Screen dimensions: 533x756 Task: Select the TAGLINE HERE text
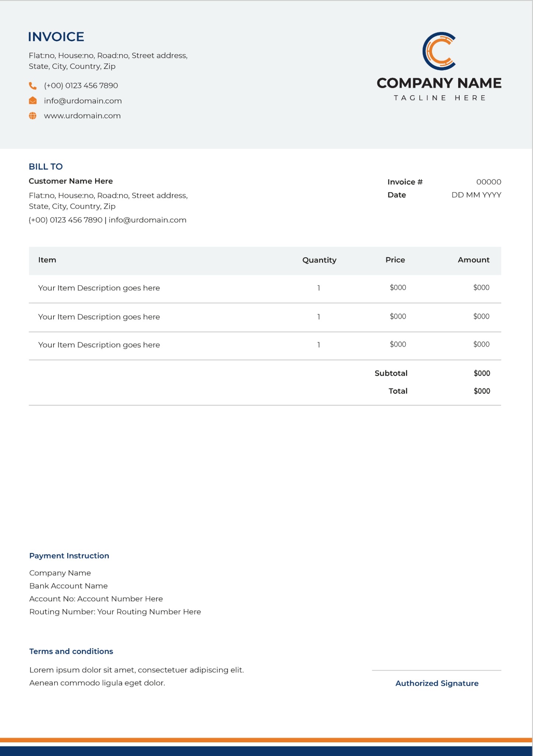tap(439, 98)
